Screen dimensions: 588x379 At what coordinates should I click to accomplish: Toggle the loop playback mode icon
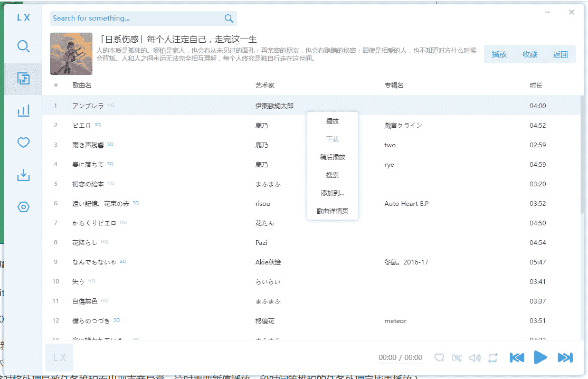pos(493,358)
